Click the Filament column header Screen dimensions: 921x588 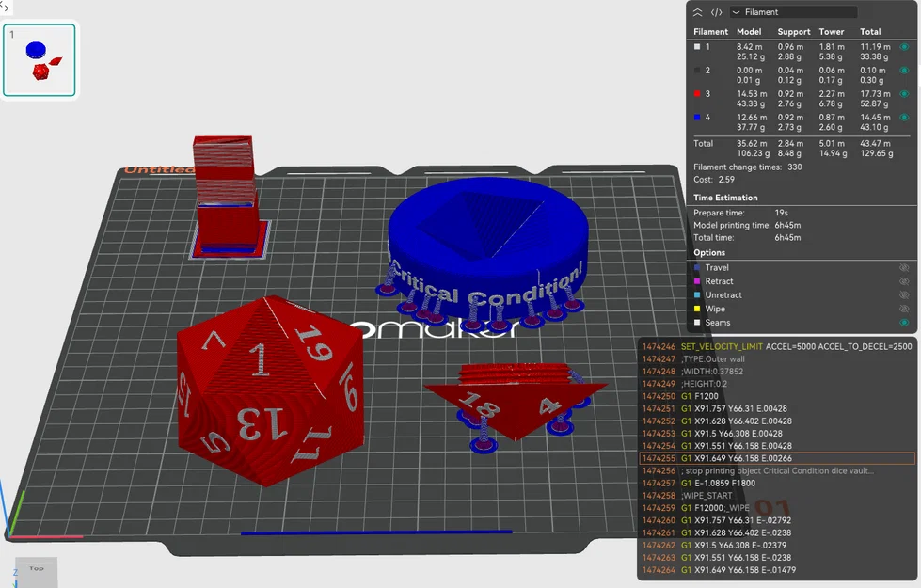pos(710,32)
